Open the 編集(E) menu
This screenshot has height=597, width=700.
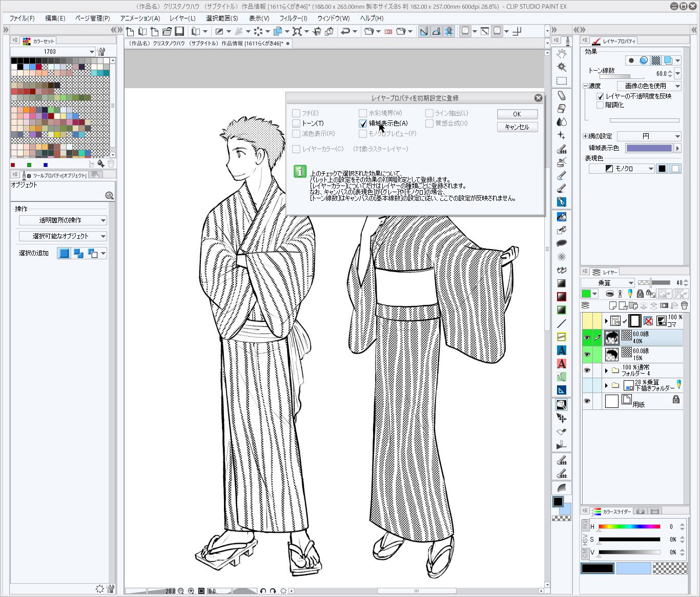pos(55,18)
